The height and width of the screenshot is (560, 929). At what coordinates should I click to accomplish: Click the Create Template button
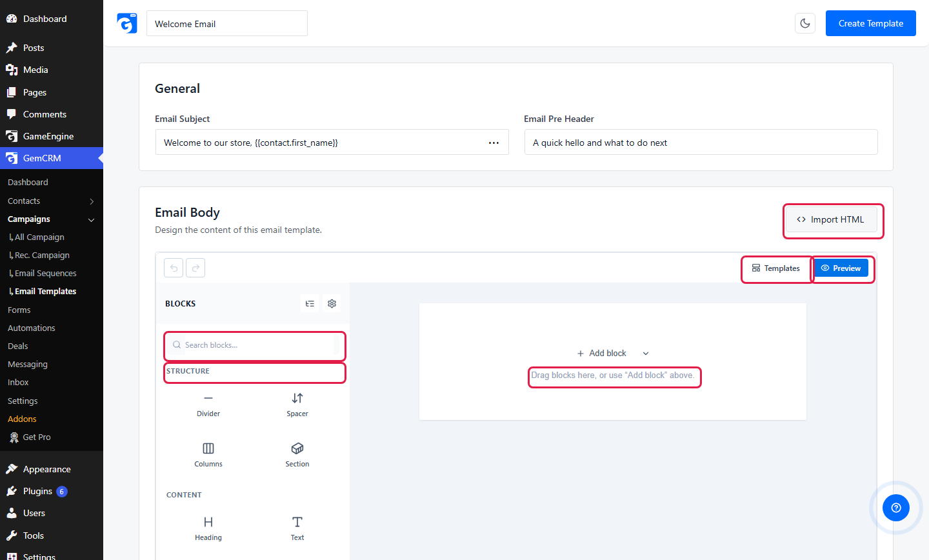[871, 23]
